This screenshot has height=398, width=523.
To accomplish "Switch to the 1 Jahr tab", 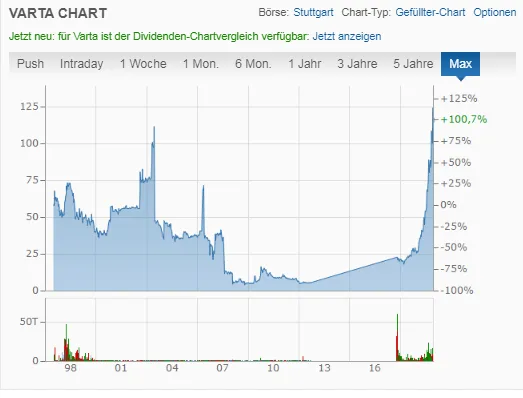I will coord(305,64).
